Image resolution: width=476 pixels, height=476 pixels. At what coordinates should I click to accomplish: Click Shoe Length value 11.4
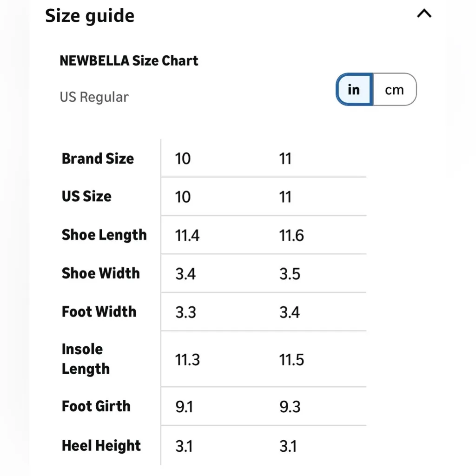[187, 235]
